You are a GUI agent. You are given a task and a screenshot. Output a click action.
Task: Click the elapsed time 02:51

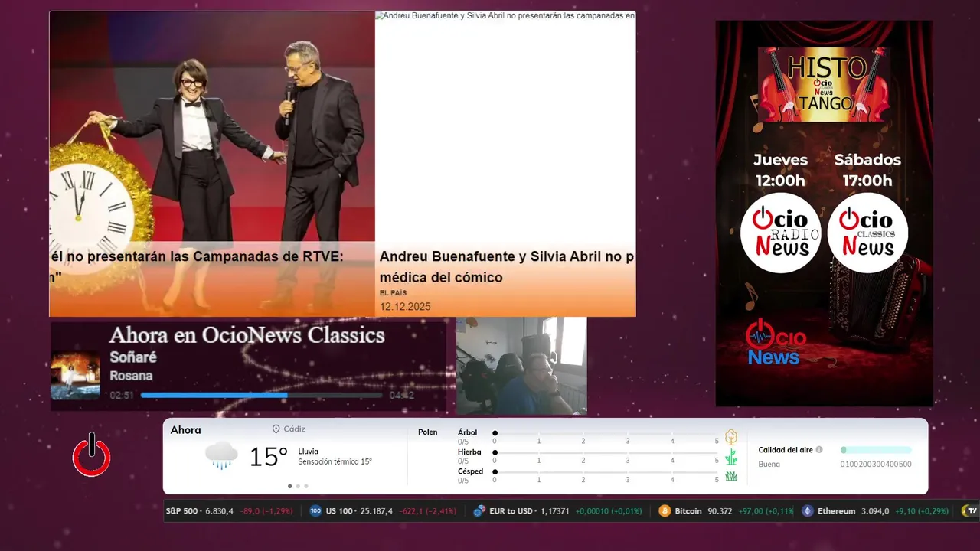click(122, 396)
